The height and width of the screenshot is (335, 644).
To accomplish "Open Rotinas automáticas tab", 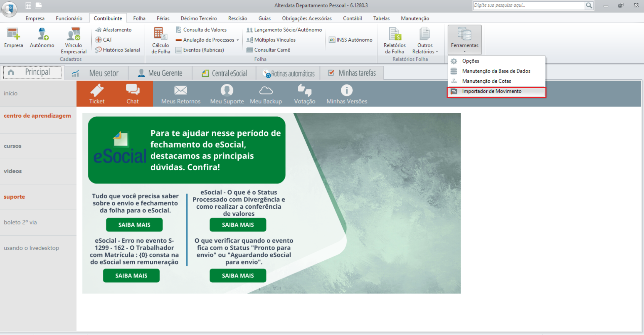I will coord(288,73).
